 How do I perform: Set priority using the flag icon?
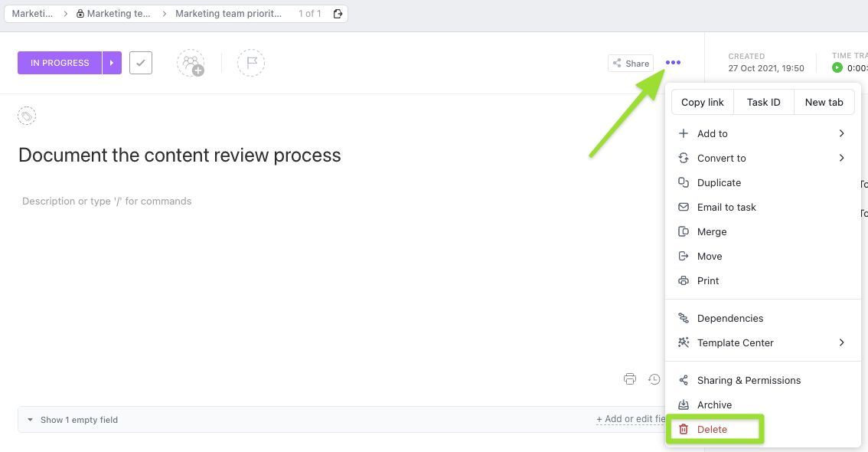point(251,63)
